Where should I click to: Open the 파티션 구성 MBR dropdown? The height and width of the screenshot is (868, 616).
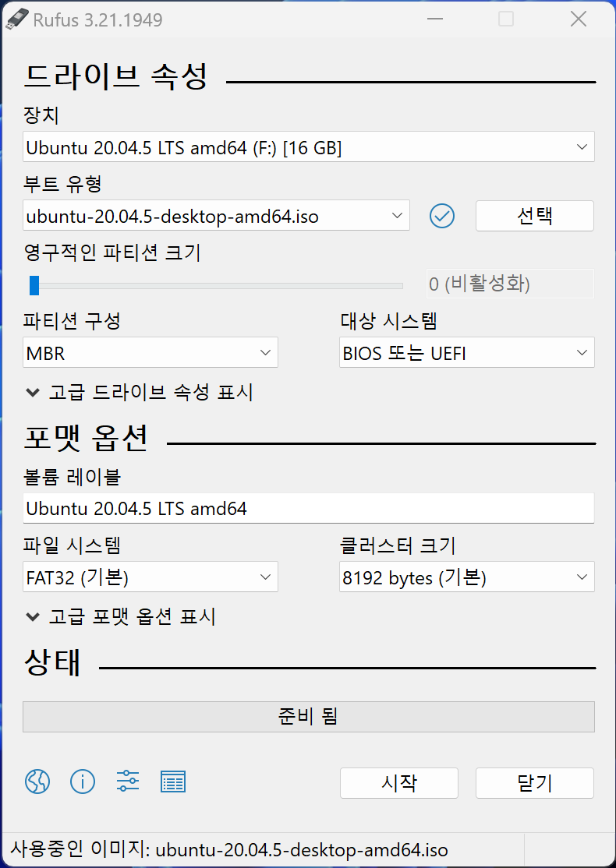pos(150,353)
